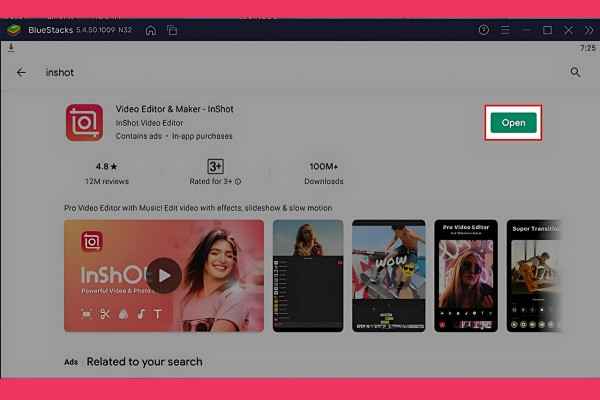Viewport: 600px width, 400px height.
Task: Minimize the BlueStacks window
Action: click(526, 30)
